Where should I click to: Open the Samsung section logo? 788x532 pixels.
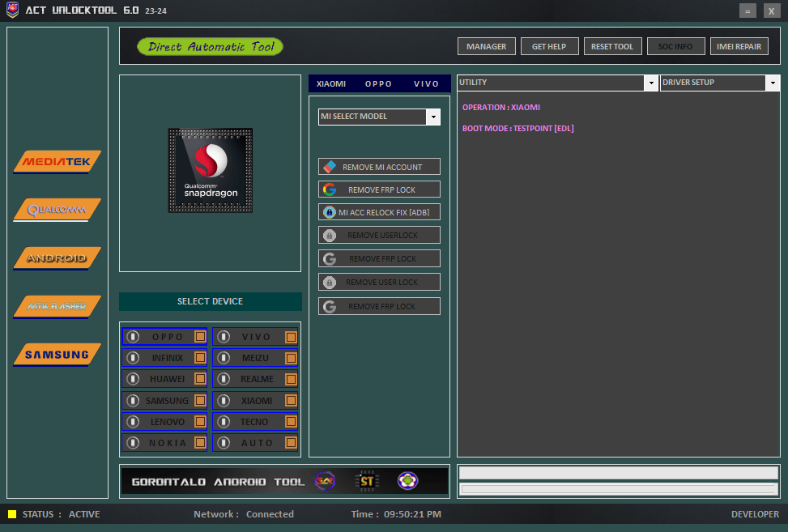(x=57, y=355)
